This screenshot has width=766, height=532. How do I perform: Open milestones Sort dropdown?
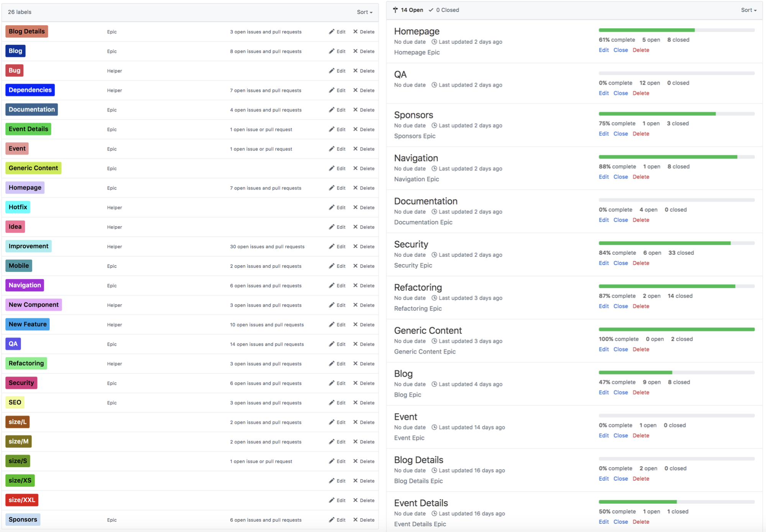pyautogui.click(x=748, y=10)
